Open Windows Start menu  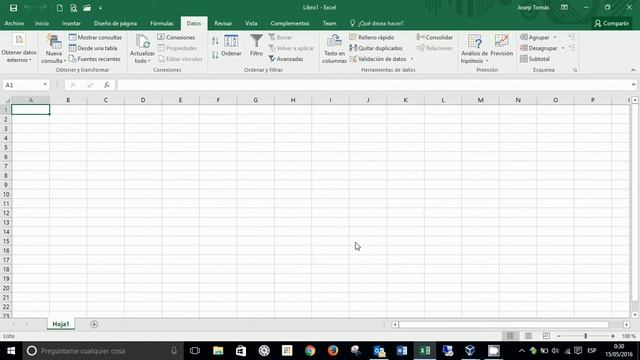click(x=11, y=351)
